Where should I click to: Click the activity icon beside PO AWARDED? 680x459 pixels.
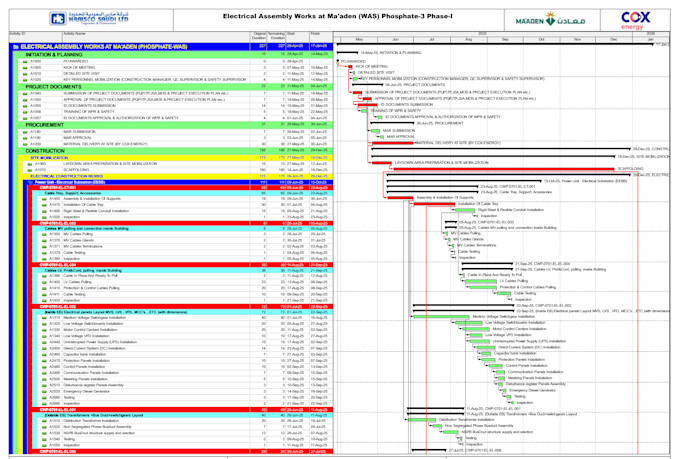[25, 62]
